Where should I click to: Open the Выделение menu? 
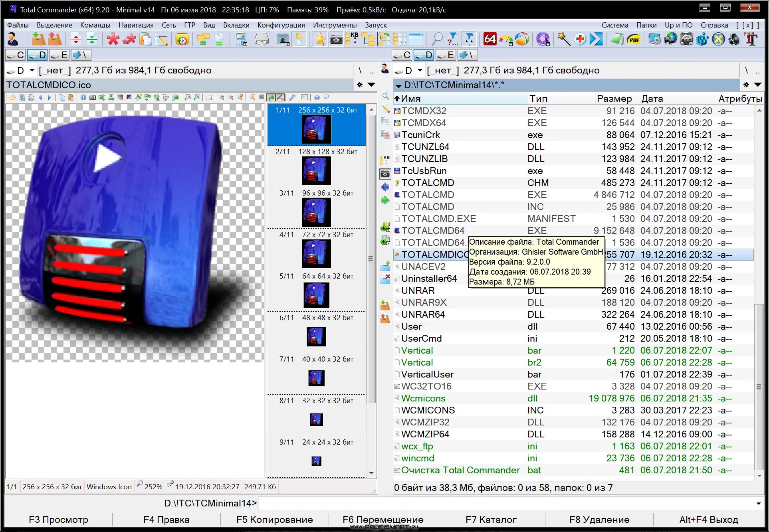coord(54,25)
